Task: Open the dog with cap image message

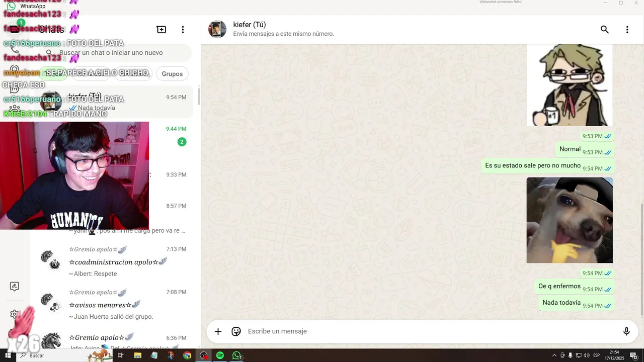Action: coord(570,220)
